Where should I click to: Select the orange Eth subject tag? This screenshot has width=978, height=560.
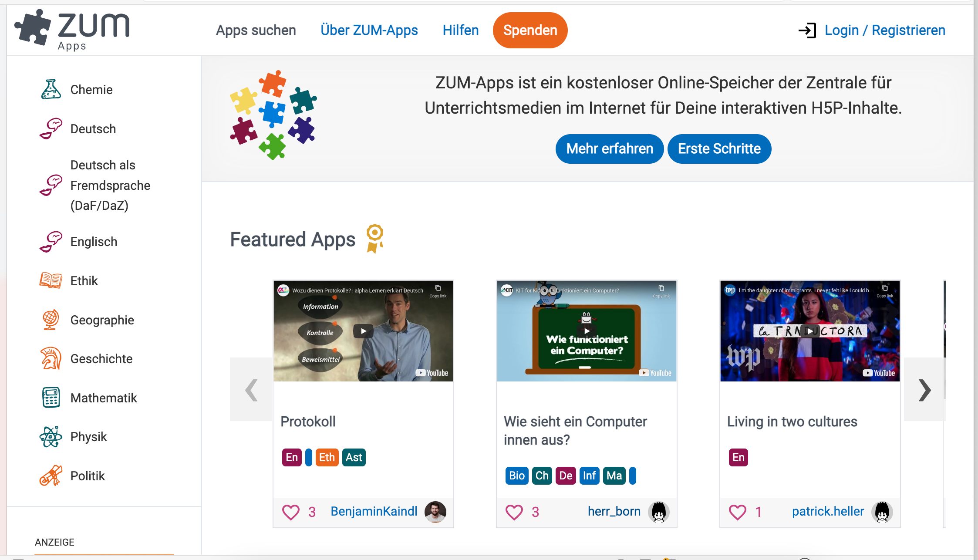(x=327, y=457)
